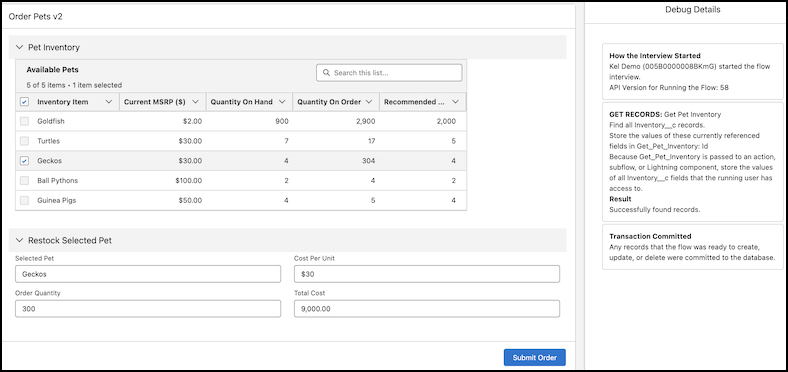Click the search magnifier icon
The width and height of the screenshot is (788, 372).
point(326,73)
